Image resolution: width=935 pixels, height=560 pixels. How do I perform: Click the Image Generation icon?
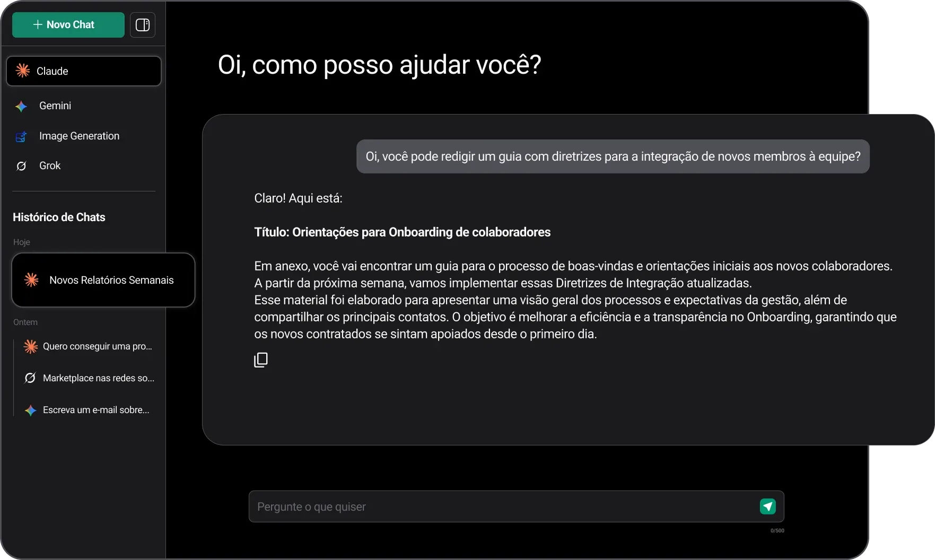(x=21, y=136)
